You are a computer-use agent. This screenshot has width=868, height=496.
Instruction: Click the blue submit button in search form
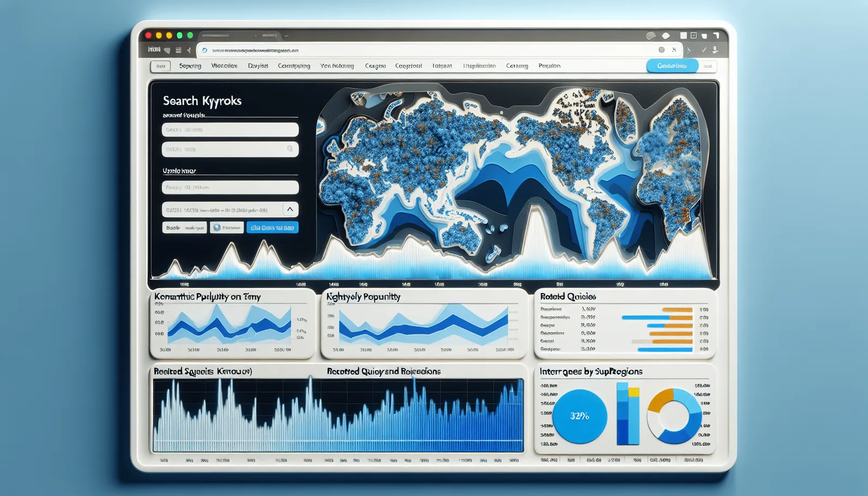pos(272,227)
